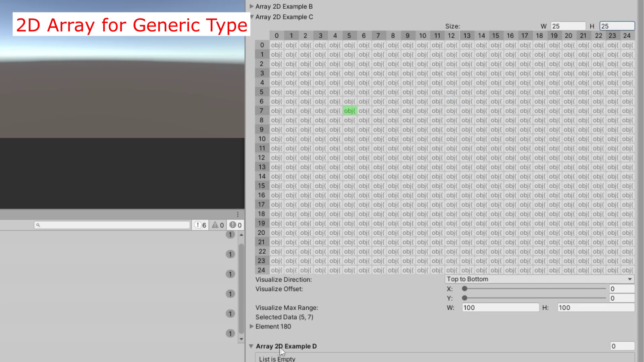Toggle console error filter showing 0
This screenshot has width=644, height=362.
coord(235,225)
